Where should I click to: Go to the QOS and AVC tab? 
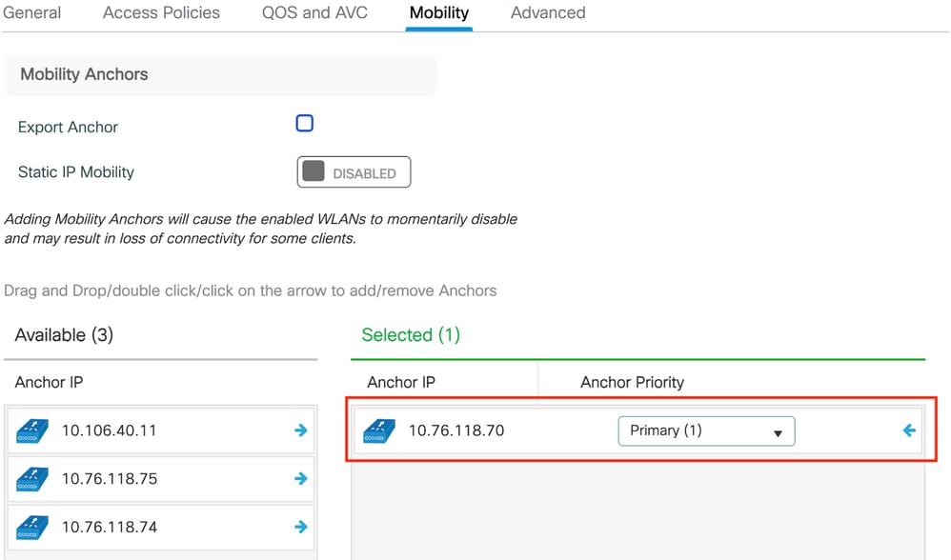point(314,12)
